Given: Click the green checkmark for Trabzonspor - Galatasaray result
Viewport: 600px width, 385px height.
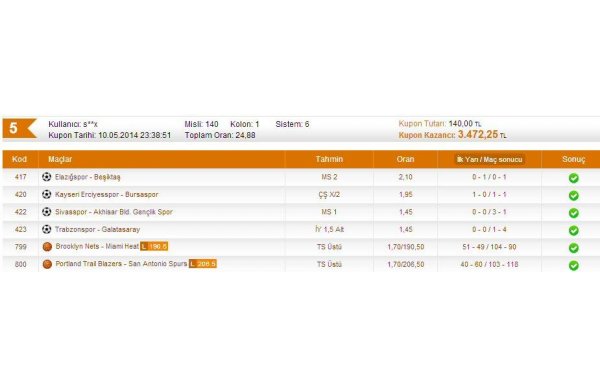Looking at the screenshot, I should pos(574,230).
